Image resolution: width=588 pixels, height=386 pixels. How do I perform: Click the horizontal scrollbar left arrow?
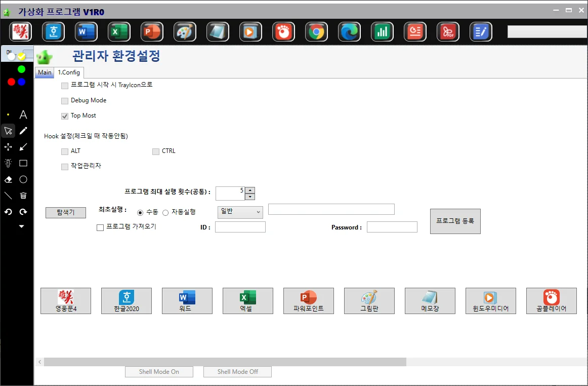(x=39, y=362)
